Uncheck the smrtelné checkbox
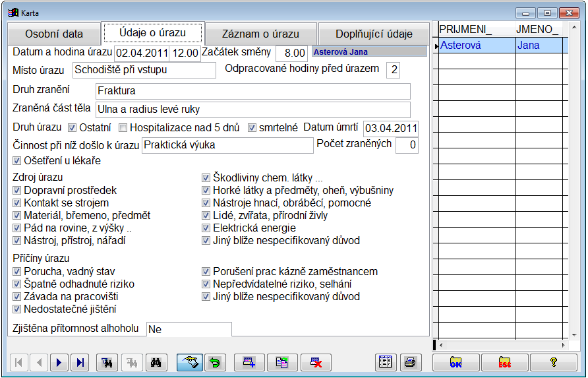Viewport: 588px width, 378px height. (252, 127)
